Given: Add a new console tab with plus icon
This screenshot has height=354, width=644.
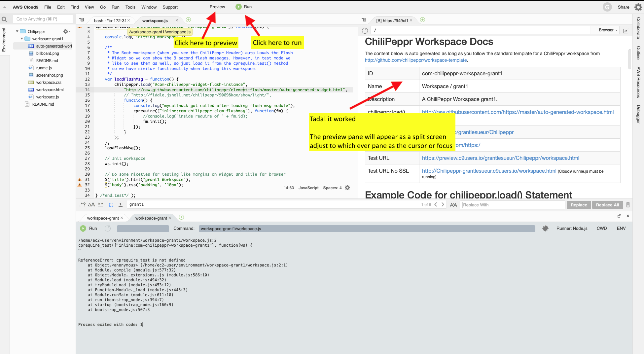Looking at the screenshot, I should coord(181,217).
